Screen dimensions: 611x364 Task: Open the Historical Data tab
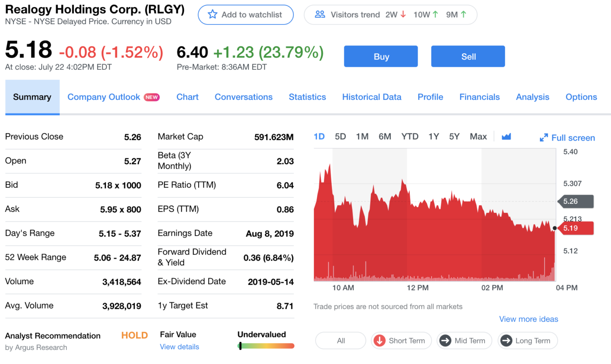pos(372,97)
